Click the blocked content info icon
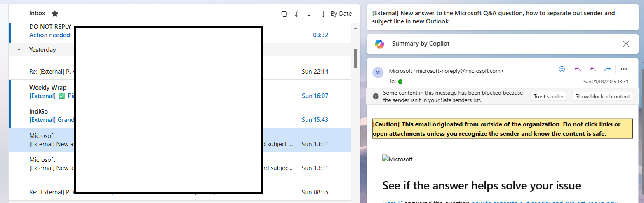644x203 pixels. tap(376, 96)
